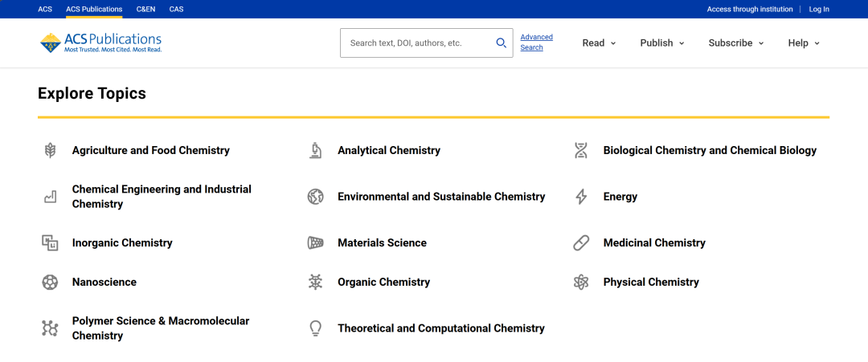Open the Publish dropdown menu

click(x=661, y=43)
